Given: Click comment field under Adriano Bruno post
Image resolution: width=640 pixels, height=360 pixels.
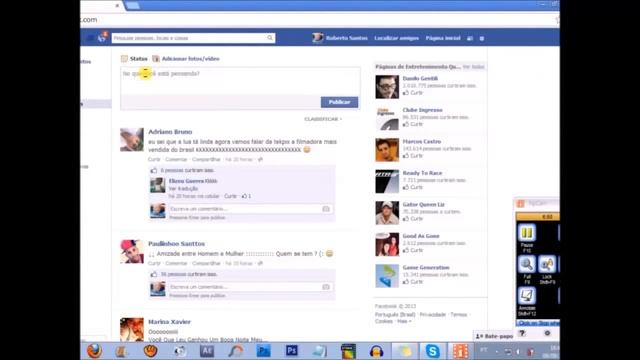Looking at the screenshot, I should point(246,209).
